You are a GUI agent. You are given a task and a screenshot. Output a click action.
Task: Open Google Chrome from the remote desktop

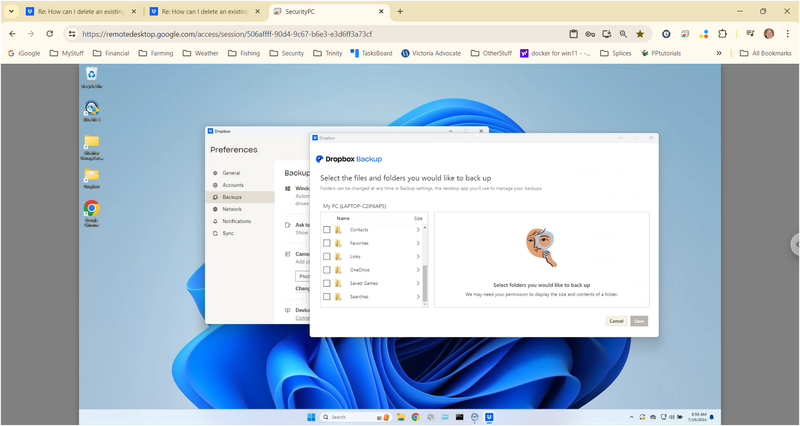pos(91,209)
